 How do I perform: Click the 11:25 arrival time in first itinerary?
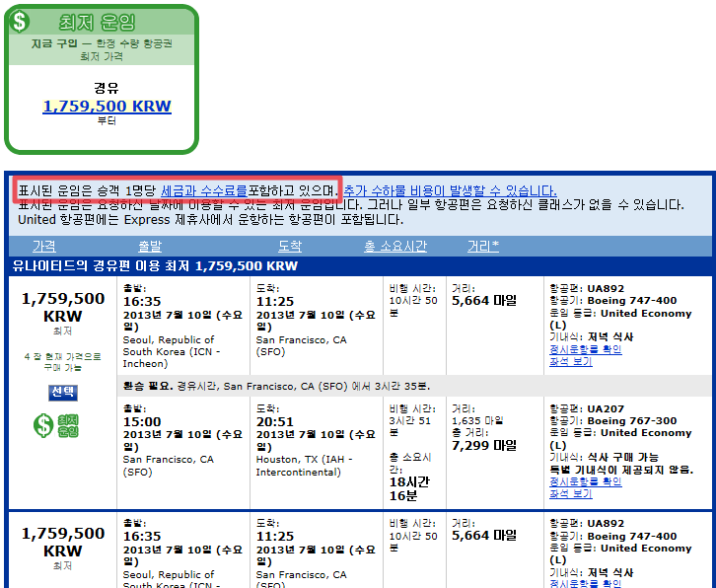[275, 302]
